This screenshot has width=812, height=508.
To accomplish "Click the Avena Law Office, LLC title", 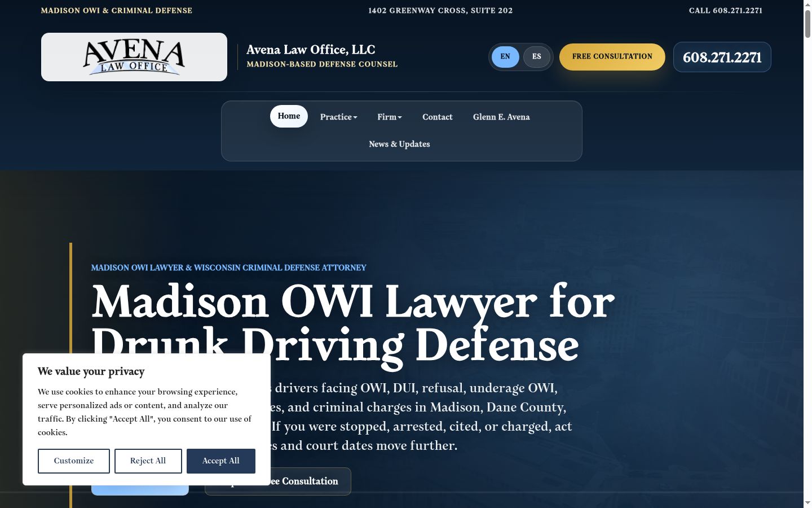I will pyautogui.click(x=311, y=50).
